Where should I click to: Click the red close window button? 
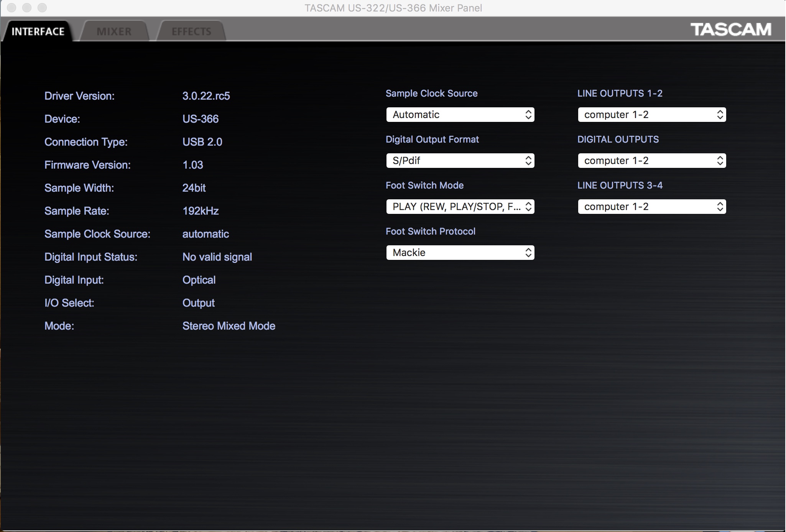[x=12, y=8]
